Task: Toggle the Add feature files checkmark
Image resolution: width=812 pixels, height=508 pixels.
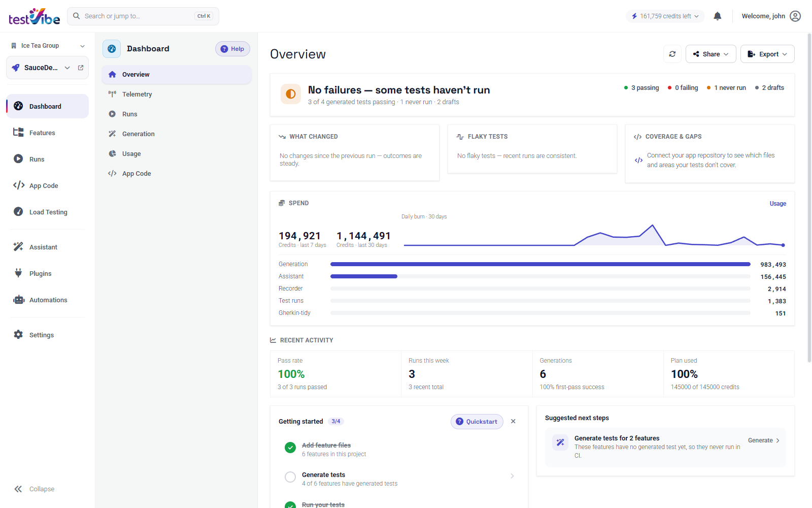Action: [290, 448]
